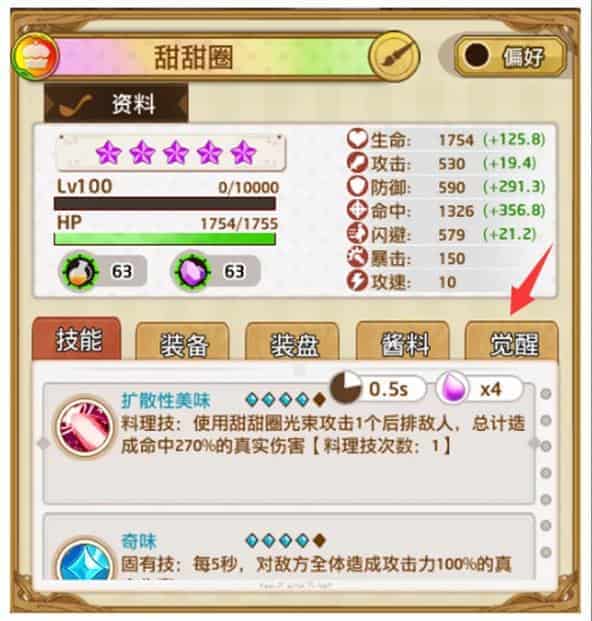This screenshot has height=621, width=592.
Task: Click the Lv100 experience bar
Action: (x=165, y=204)
